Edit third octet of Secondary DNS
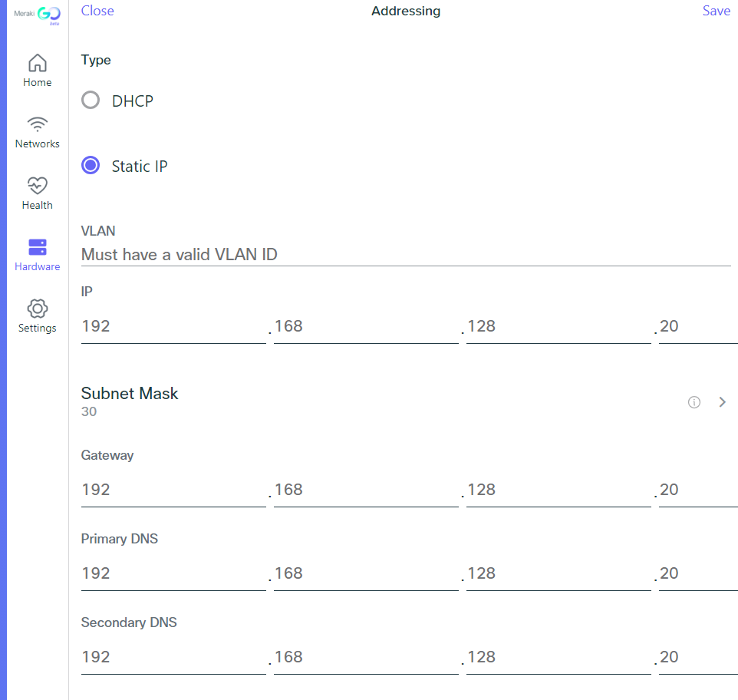The image size is (738, 700). click(x=558, y=658)
